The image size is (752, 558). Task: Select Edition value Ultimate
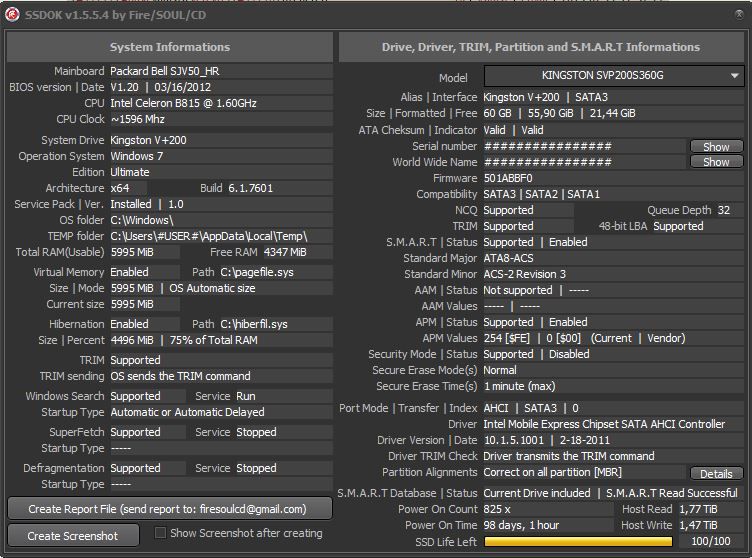pyautogui.click(x=129, y=172)
